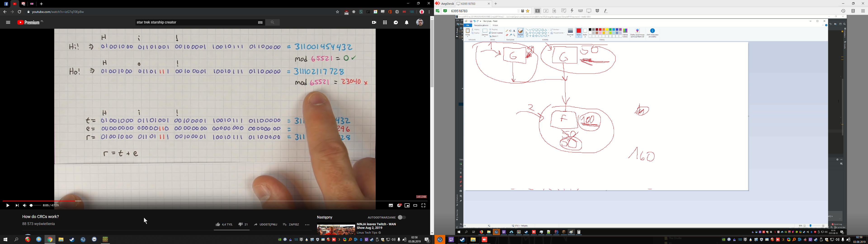This screenshot has width=868, height=244.
Task: Click the ZAPISZ save button
Action: coord(291,224)
